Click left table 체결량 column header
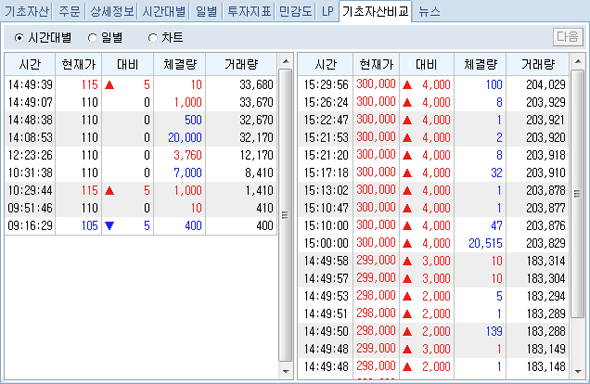Screen dimensions: 590x384 click(x=180, y=64)
